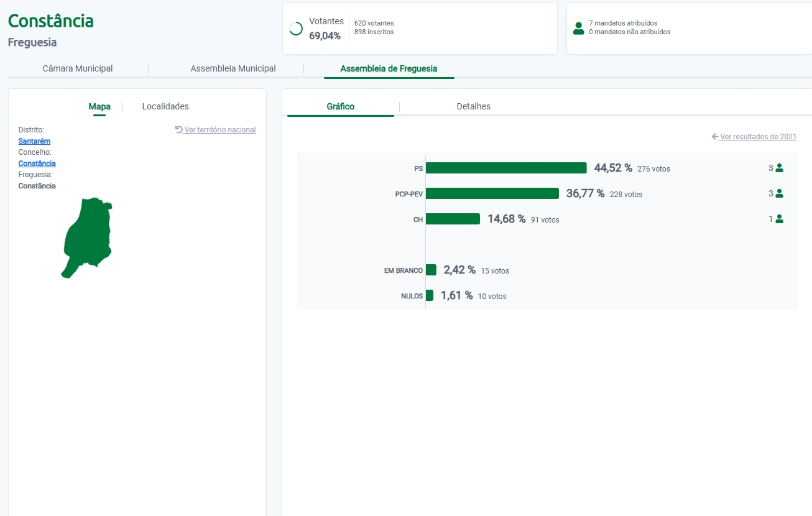Open the Constância concelho link
812x516 pixels.
pyautogui.click(x=37, y=164)
